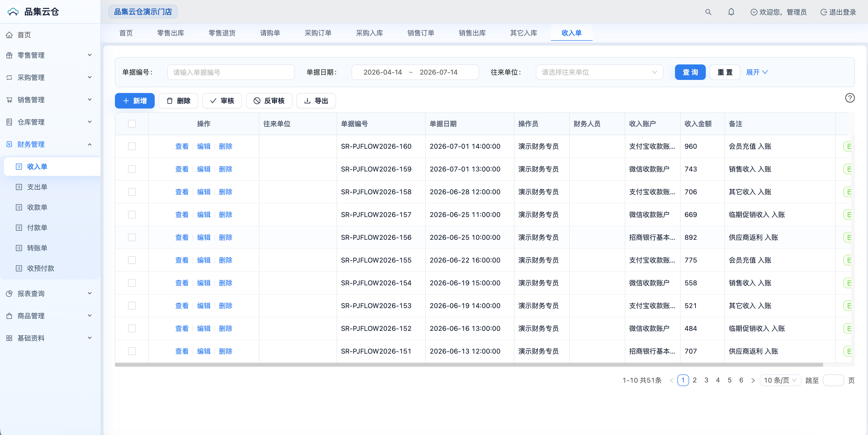Image resolution: width=868 pixels, height=435 pixels.
Task: Click the 导出 export button
Action: (316, 101)
